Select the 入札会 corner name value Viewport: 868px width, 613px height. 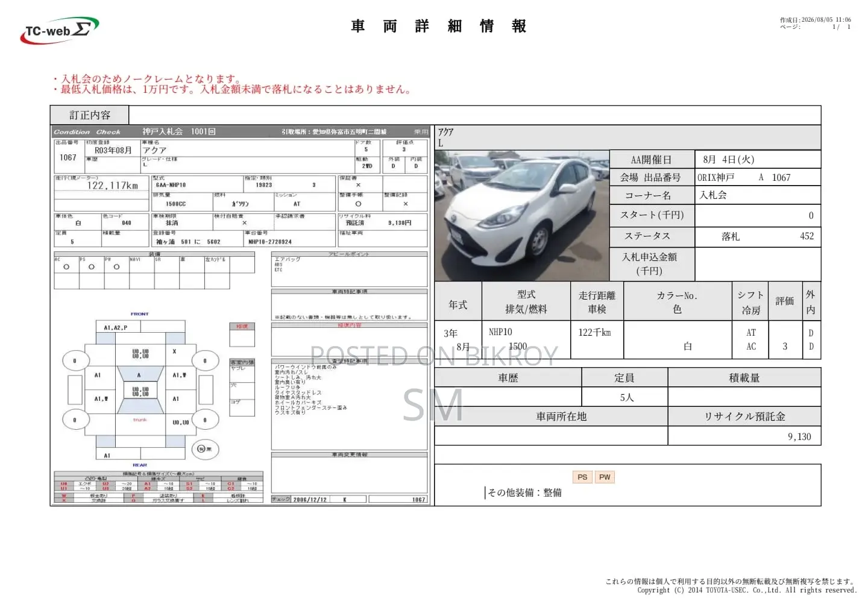click(x=713, y=195)
